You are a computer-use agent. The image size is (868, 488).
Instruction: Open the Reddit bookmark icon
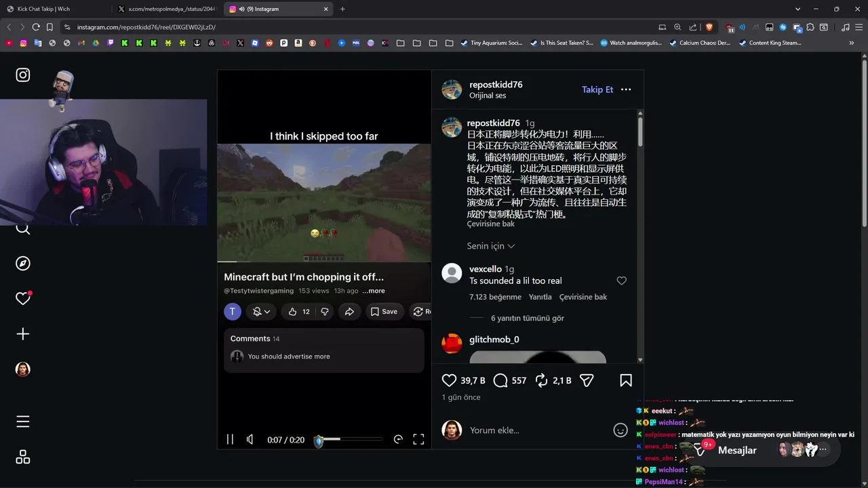(269, 43)
